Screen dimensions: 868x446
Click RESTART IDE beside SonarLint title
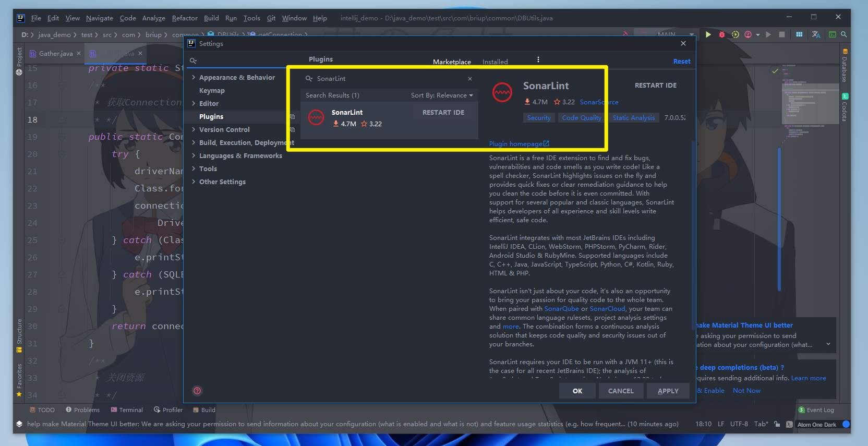tap(656, 86)
